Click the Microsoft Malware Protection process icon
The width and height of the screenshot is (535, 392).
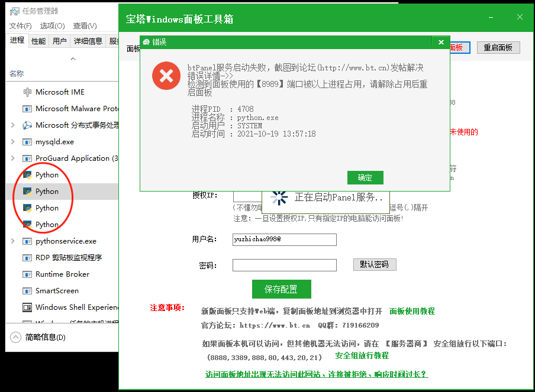pyautogui.click(x=27, y=109)
